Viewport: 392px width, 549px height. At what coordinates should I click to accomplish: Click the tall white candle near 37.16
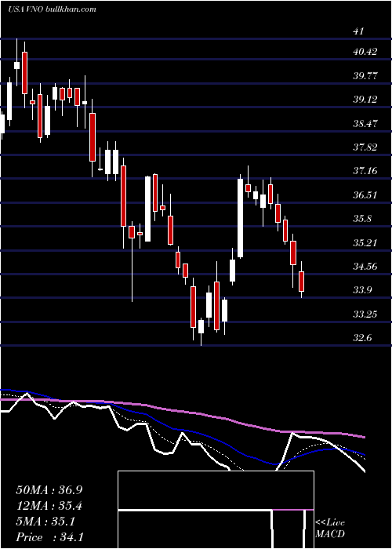(x=240, y=218)
